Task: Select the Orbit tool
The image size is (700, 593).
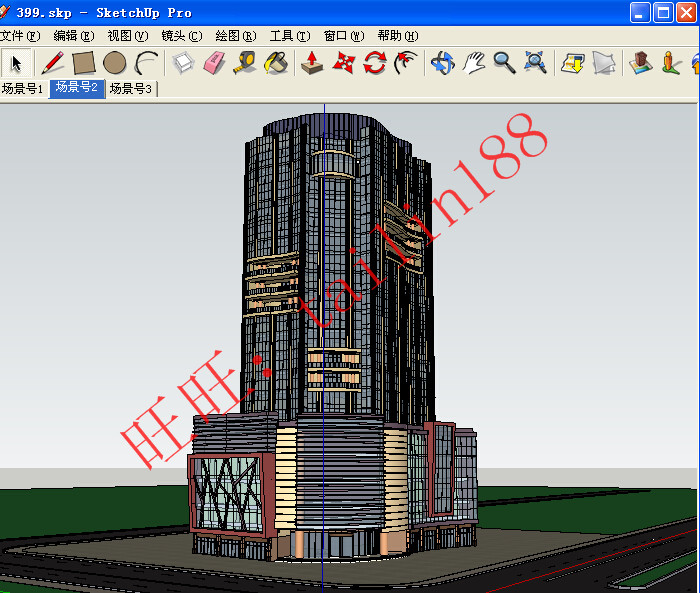Action: click(443, 63)
